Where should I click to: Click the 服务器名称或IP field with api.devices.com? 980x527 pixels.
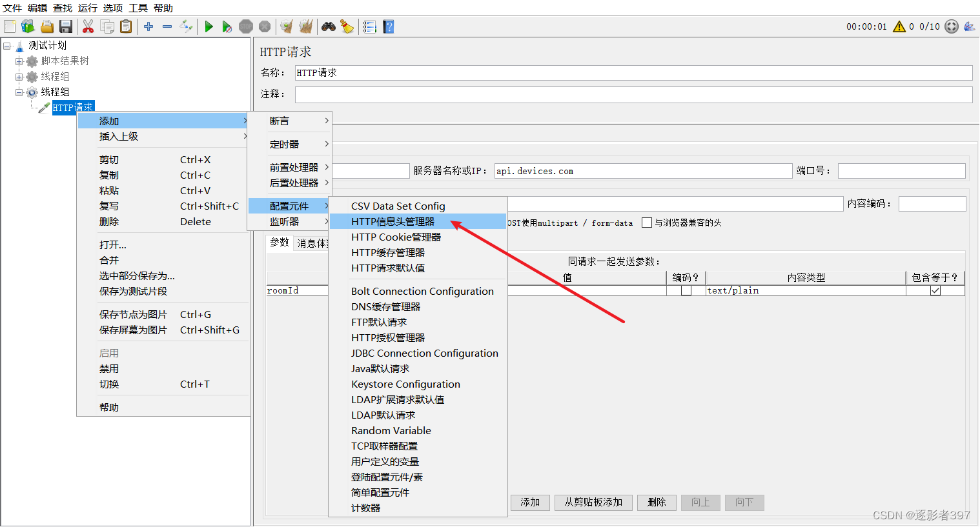coord(643,171)
